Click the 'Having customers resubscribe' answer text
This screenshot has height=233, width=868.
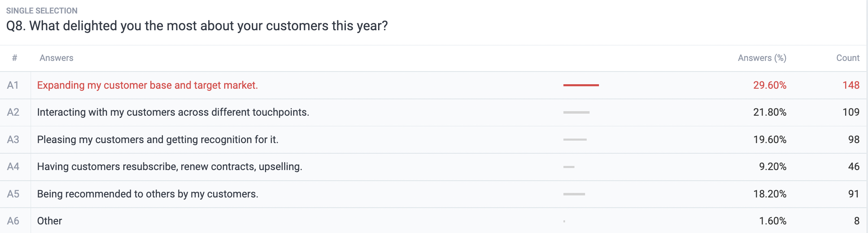(169, 166)
